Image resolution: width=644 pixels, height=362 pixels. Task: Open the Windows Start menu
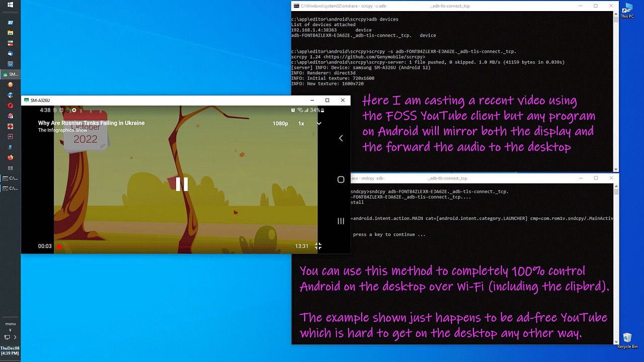pos(10,5)
